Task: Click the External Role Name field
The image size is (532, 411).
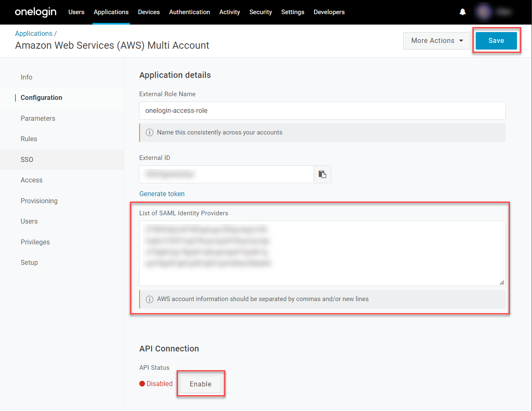Action: 322,110
